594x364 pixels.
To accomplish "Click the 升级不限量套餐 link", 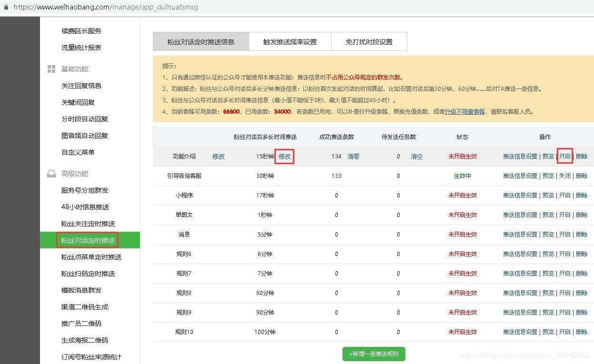I will click(464, 112).
